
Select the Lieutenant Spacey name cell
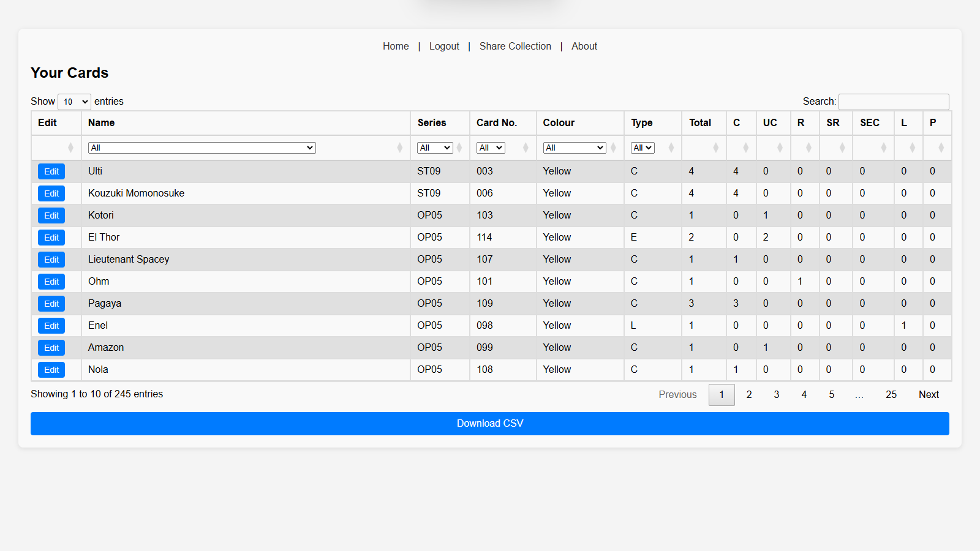tap(246, 260)
